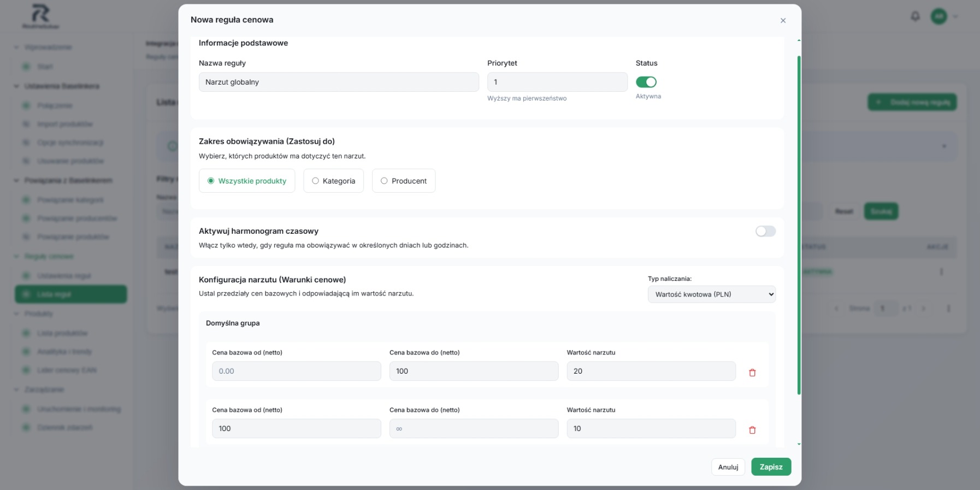Delete the price range row with value 10
This screenshot has width=980, height=490.
[x=752, y=430]
